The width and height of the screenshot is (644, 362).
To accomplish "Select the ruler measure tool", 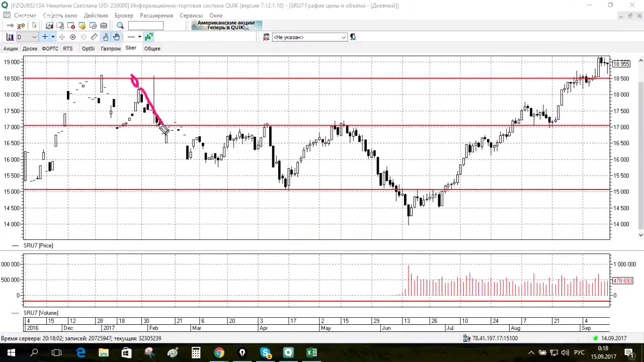I will tap(94, 37).
